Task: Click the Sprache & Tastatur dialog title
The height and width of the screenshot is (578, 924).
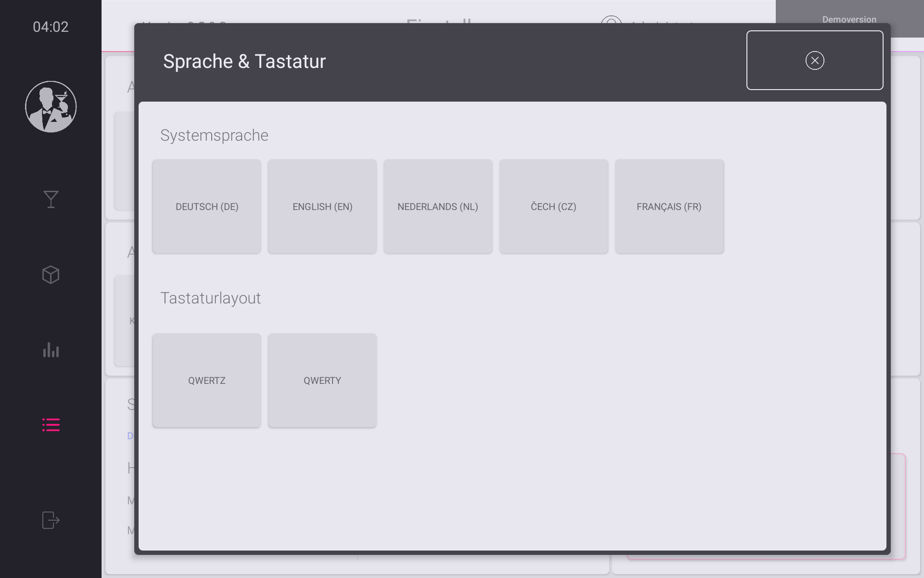Action: tap(244, 62)
